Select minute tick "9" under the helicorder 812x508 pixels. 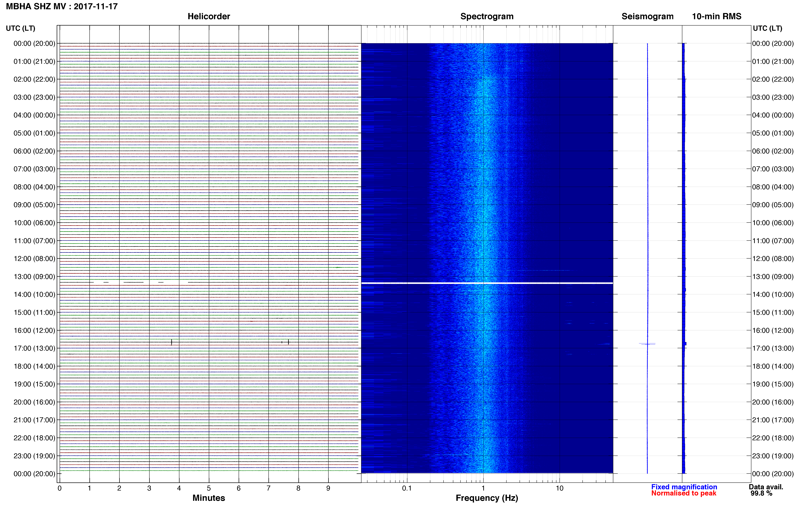pyautogui.click(x=328, y=488)
